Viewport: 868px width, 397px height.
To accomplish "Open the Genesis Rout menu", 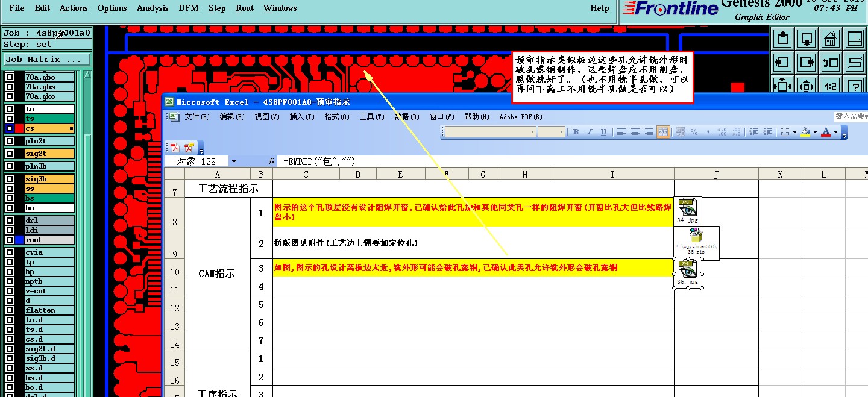I will (x=245, y=8).
